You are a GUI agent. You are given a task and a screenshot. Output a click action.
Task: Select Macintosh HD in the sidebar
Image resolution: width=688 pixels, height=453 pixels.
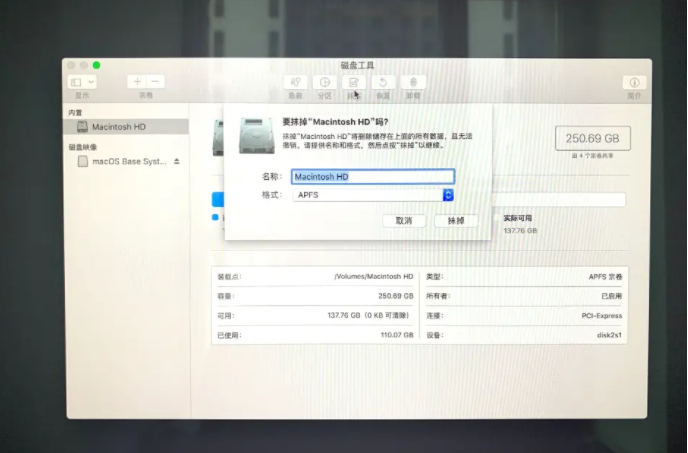pos(118,127)
